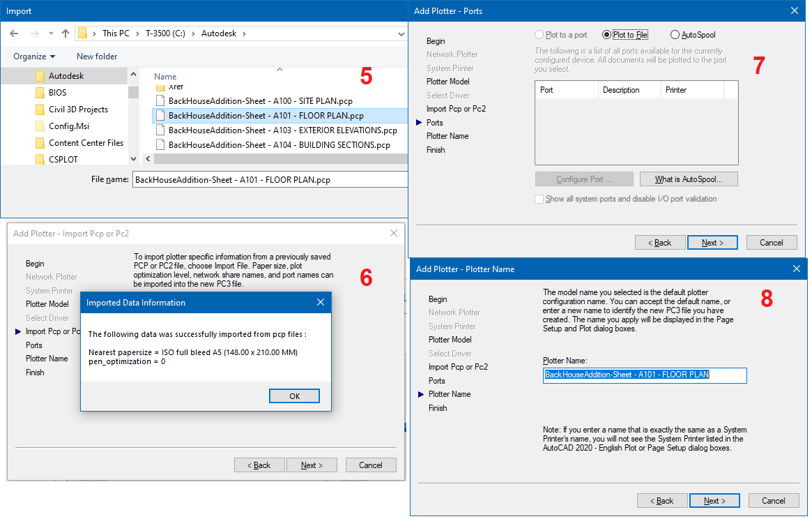Select A101 - FLOOR PLAN.pcp file

(x=280, y=116)
